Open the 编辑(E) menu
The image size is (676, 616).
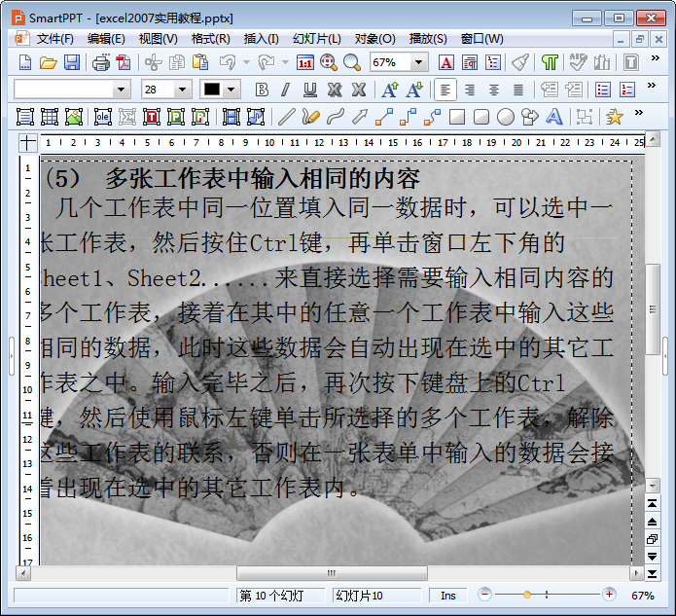click(106, 39)
